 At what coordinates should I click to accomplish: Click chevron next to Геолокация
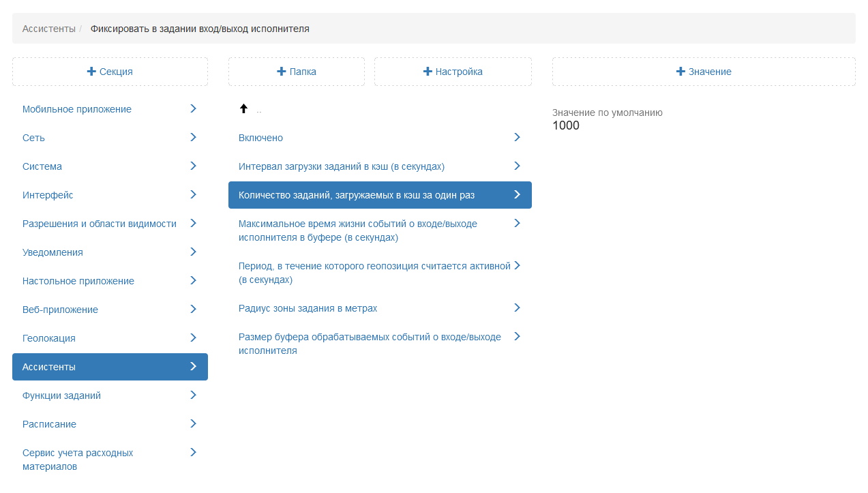[x=193, y=338]
